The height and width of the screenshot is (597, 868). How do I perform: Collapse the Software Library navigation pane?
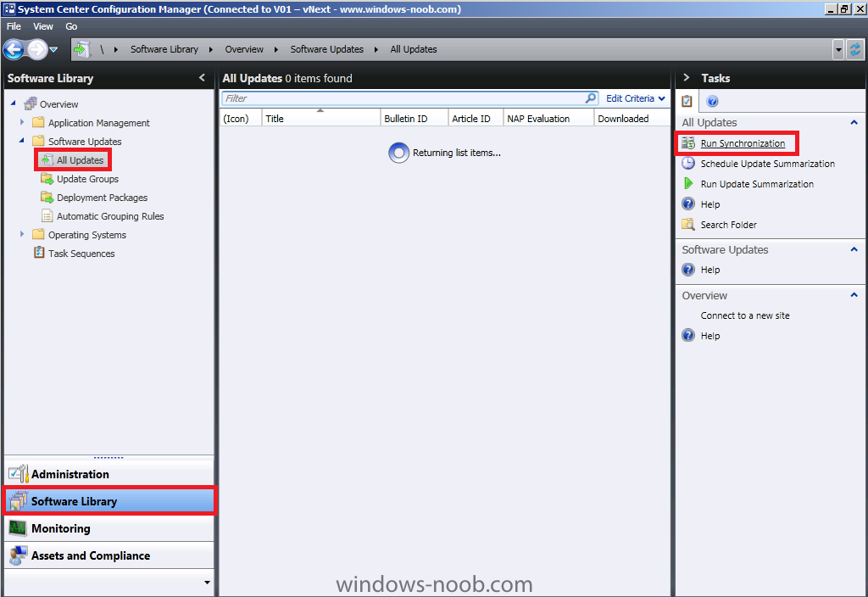click(202, 78)
